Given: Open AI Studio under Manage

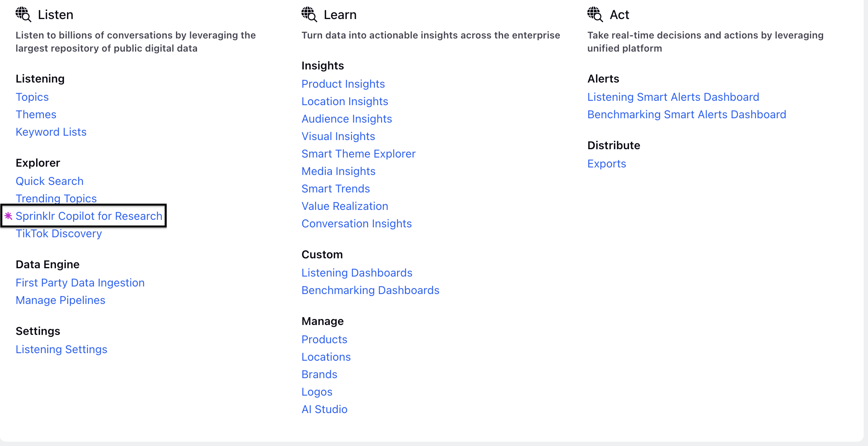Looking at the screenshot, I should tap(324, 409).
